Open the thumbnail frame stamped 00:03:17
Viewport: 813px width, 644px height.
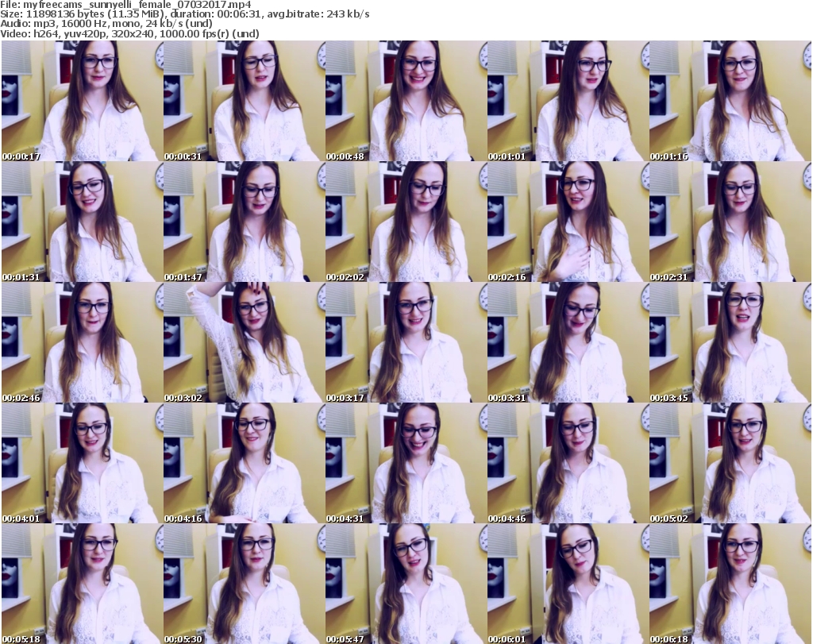pos(406,342)
